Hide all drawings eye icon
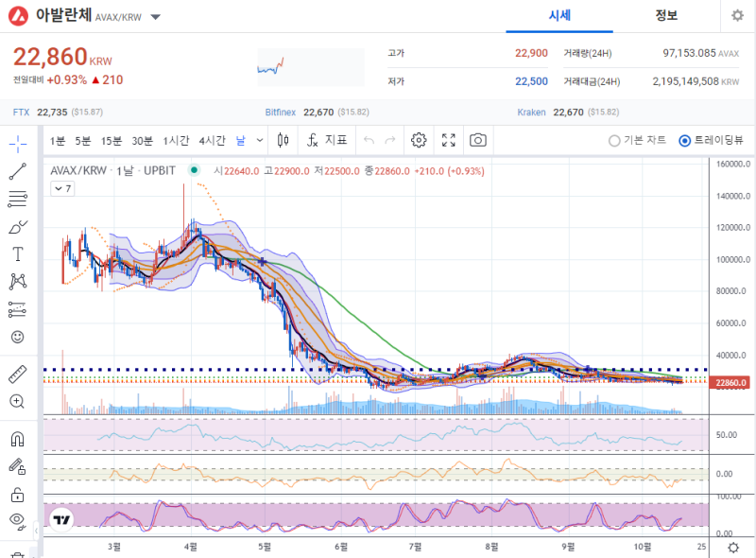Image resolution: width=756 pixels, height=558 pixels. coord(18,521)
